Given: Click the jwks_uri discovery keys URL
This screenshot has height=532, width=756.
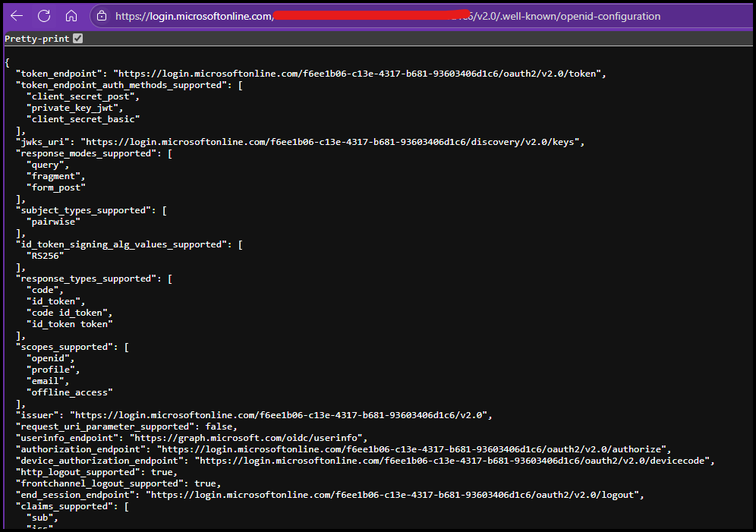Looking at the screenshot, I should [x=332, y=142].
